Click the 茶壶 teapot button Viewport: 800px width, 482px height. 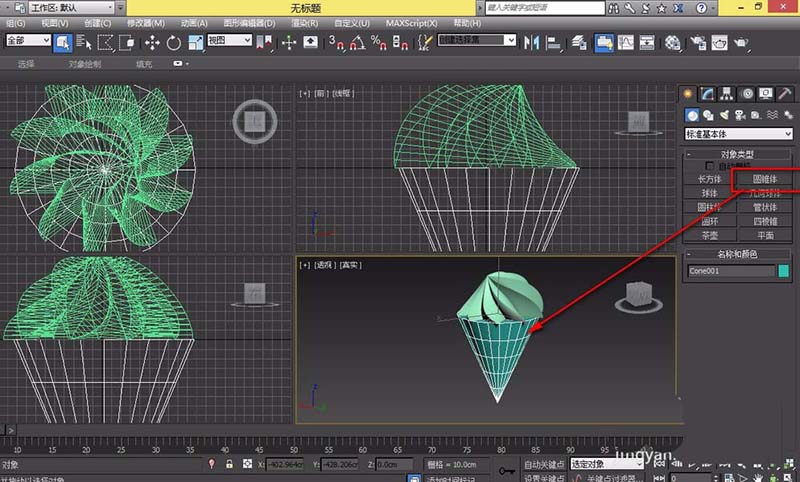[710, 235]
